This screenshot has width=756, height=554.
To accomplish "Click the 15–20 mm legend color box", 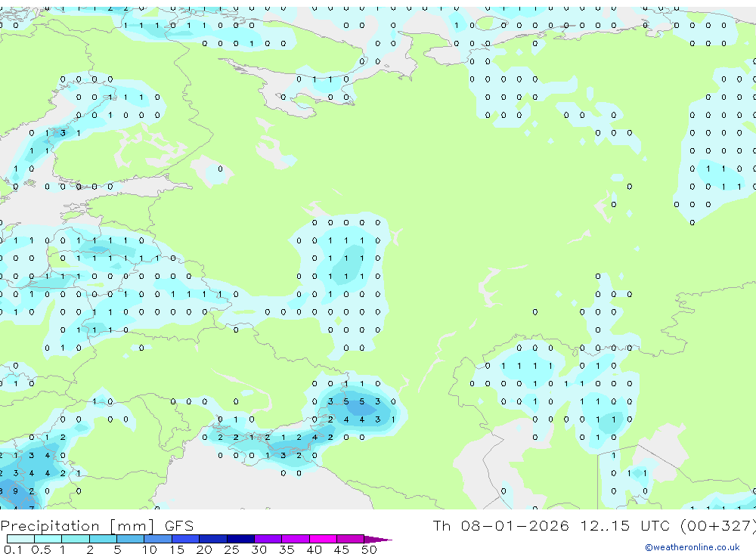I will [x=186, y=539].
